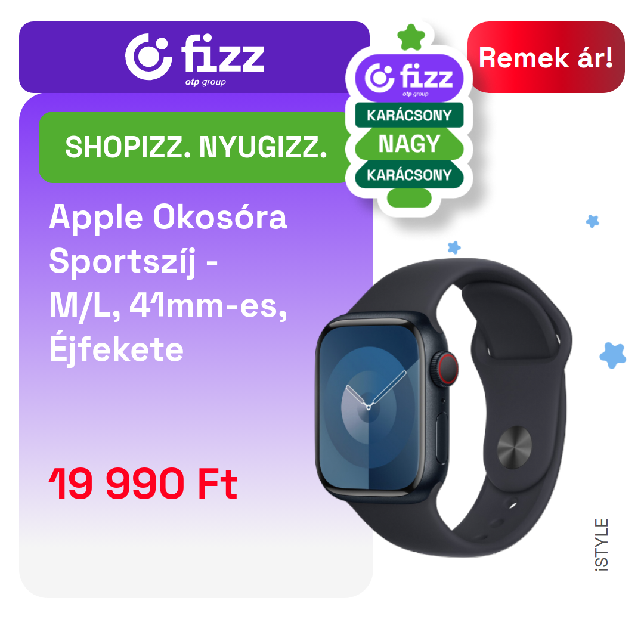Click the small fizz logo in tree badge
The height and width of the screenshot is (644, 644).
(x=409, y=78)
